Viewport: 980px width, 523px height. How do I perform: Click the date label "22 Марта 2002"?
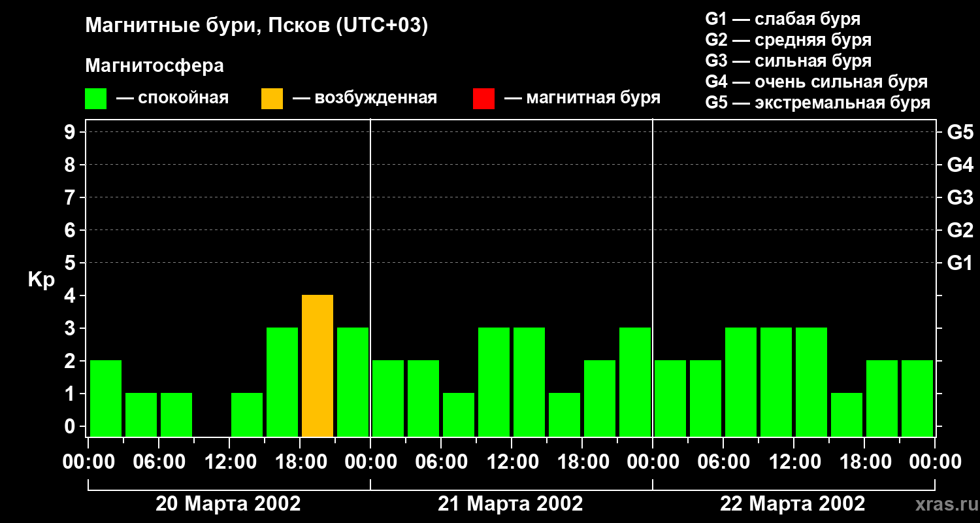[x=792, y=504]
